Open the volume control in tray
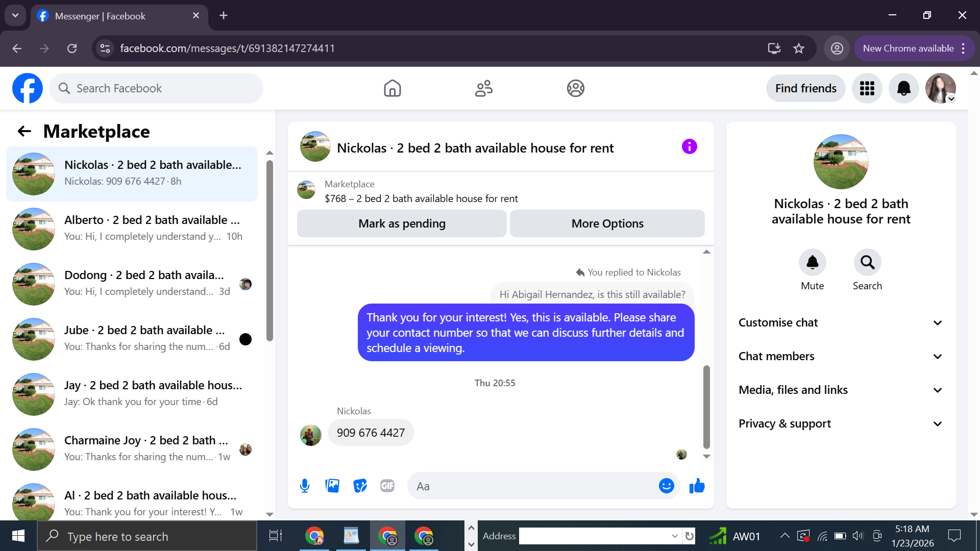980x551 pixels. [857, 536]
